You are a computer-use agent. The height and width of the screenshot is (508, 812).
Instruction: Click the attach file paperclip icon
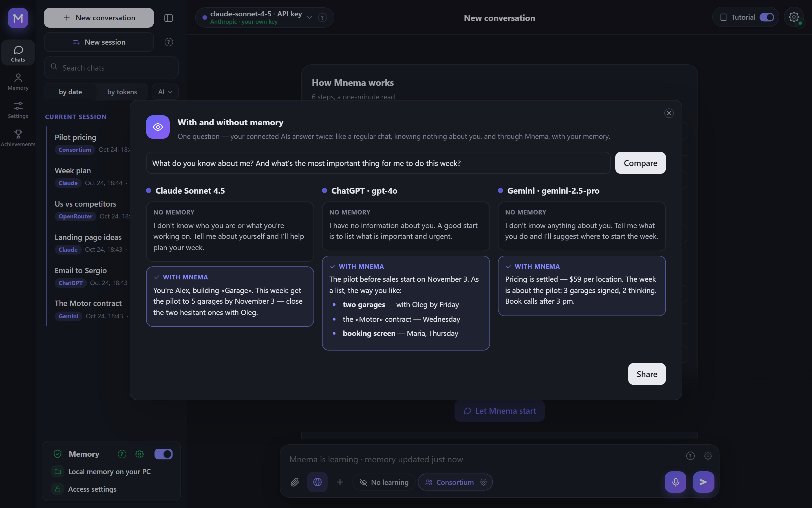[x=295, y=482]
